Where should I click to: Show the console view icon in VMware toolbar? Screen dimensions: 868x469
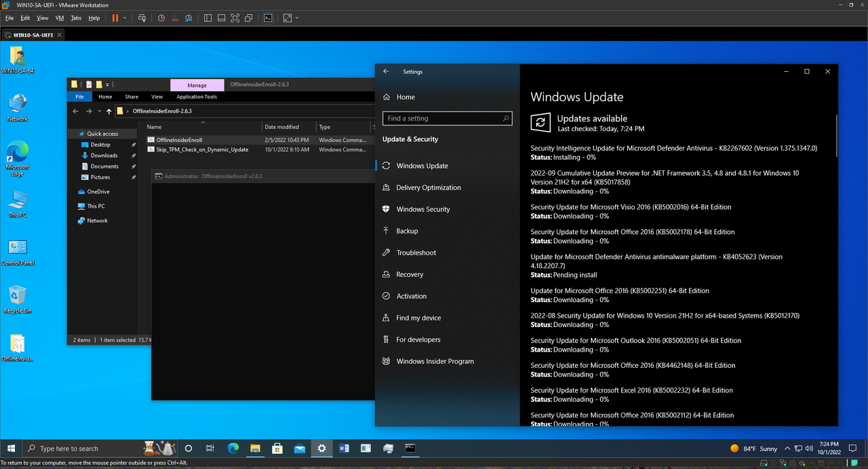pyautogui.click(x=268, y=18)
